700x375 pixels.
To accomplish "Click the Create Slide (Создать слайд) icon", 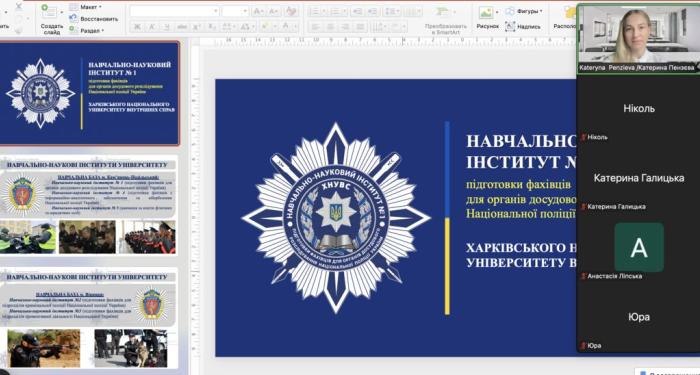I will pos(49,11).
